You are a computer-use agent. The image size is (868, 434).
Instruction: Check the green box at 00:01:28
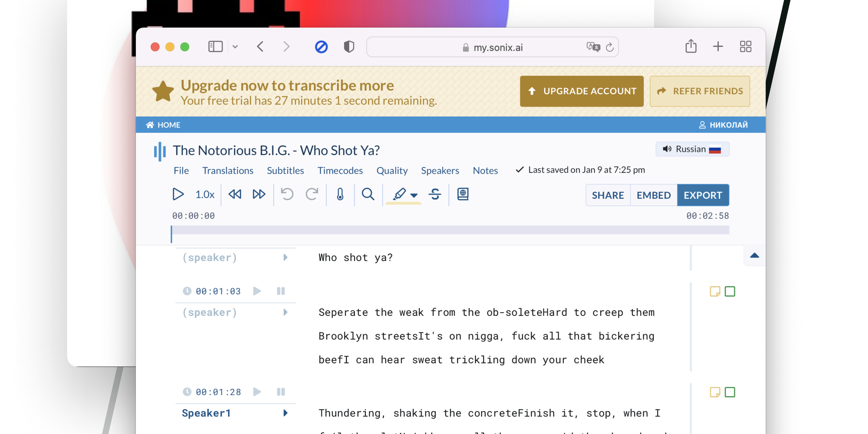(x=730, y=392)
